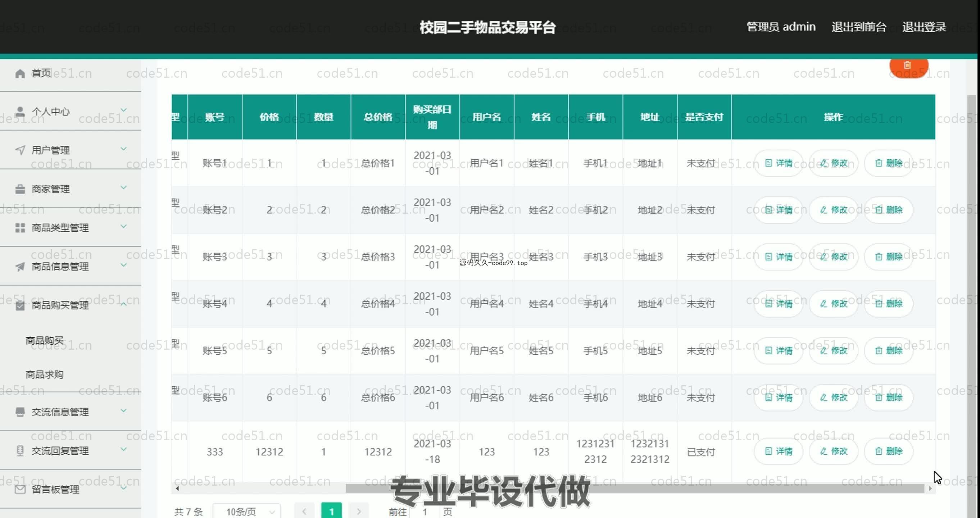980x518 pixels.
Task: Open 详情 for row 账号1
Action: click(x=779, y=163)
